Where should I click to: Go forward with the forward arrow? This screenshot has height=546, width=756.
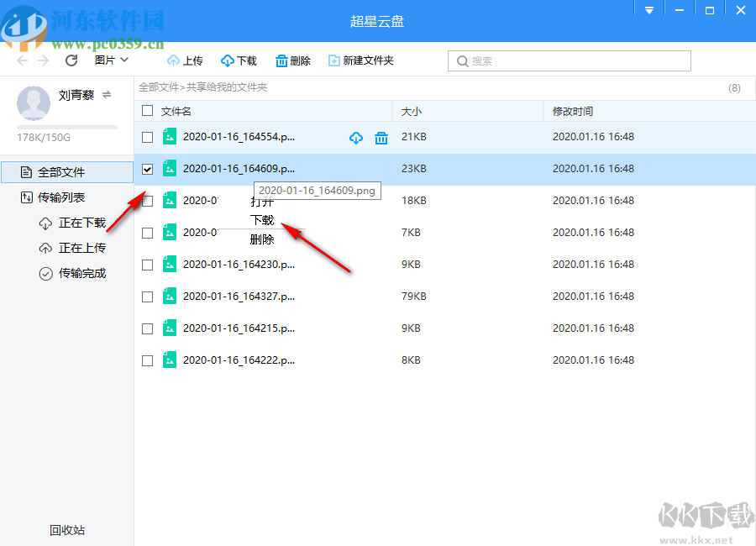click(x=44, y=60)
